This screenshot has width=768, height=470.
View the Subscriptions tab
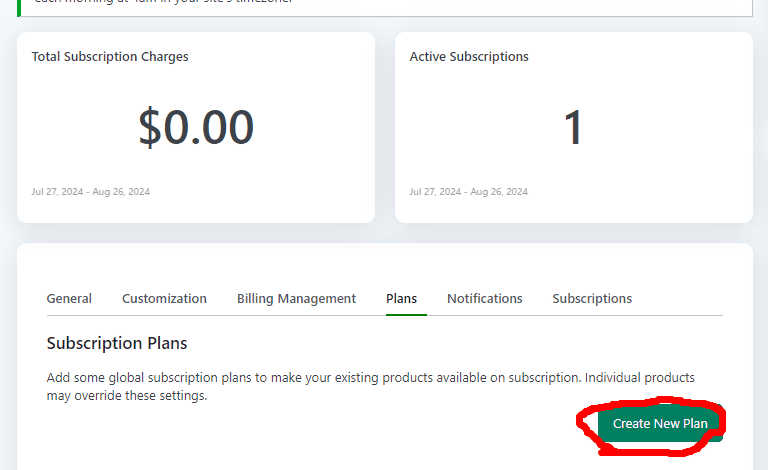tap(592, 299)
